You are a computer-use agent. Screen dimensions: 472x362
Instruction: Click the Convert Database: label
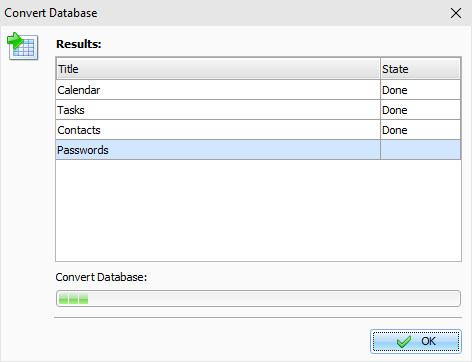pos(101,277)
